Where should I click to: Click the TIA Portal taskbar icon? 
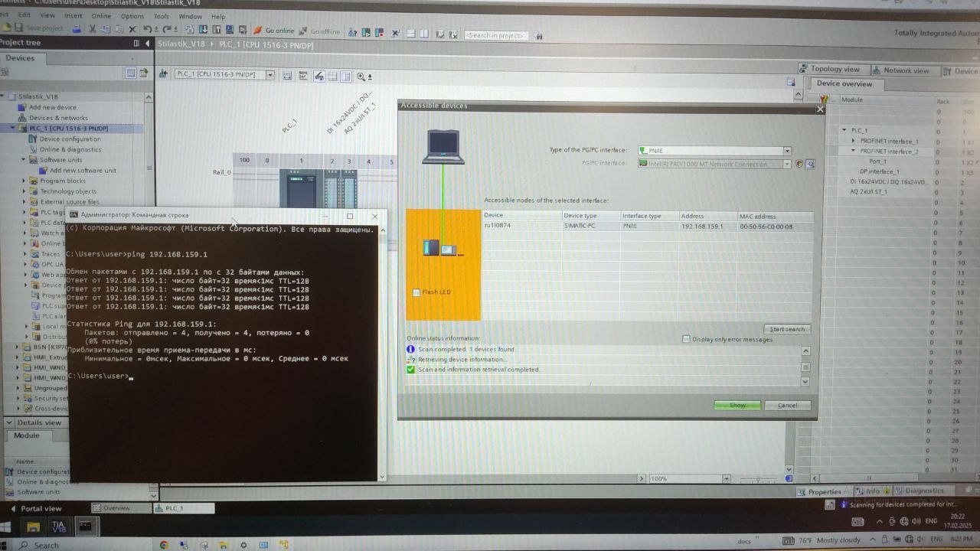click(x=59, y=527)
